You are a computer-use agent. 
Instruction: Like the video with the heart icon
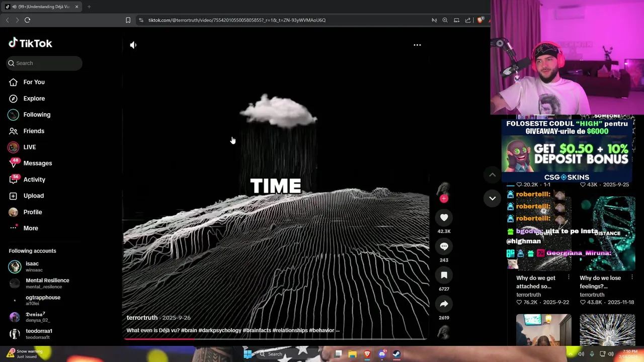click(444, 218)
